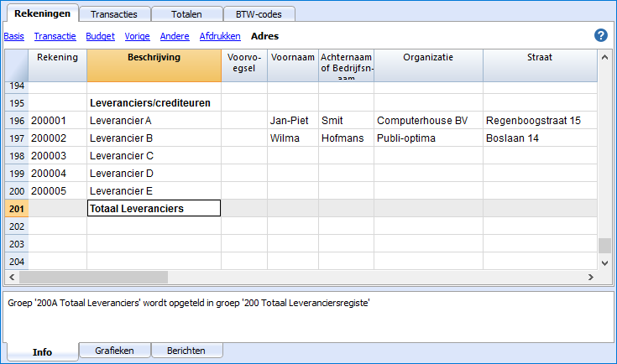This screenshot has width=617, height=364.
Task: Select row header 196
Action: (17, 121)
